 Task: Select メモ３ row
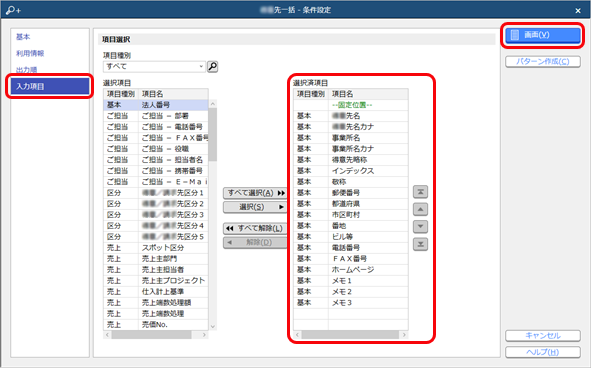351,302
